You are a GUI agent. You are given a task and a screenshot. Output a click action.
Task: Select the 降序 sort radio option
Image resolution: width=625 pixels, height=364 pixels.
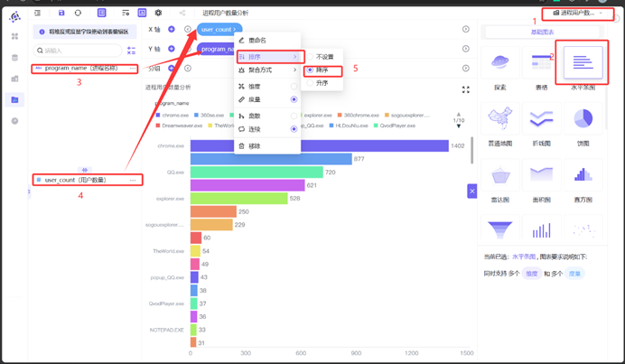click(x=310, y=70)
